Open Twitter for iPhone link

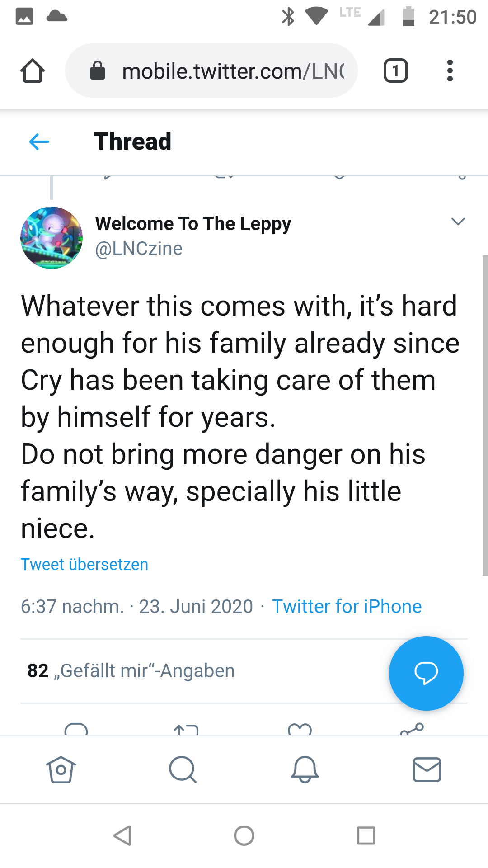tap(347, 607)
